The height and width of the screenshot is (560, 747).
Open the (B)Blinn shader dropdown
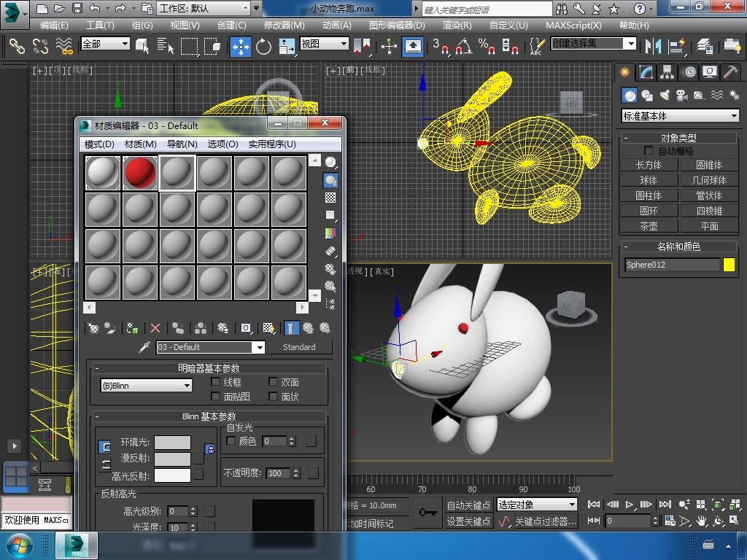(146, 386)
